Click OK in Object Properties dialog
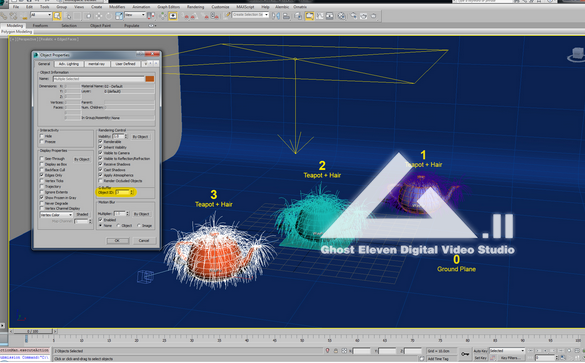The image size is (585, 363). pos(117,241)
